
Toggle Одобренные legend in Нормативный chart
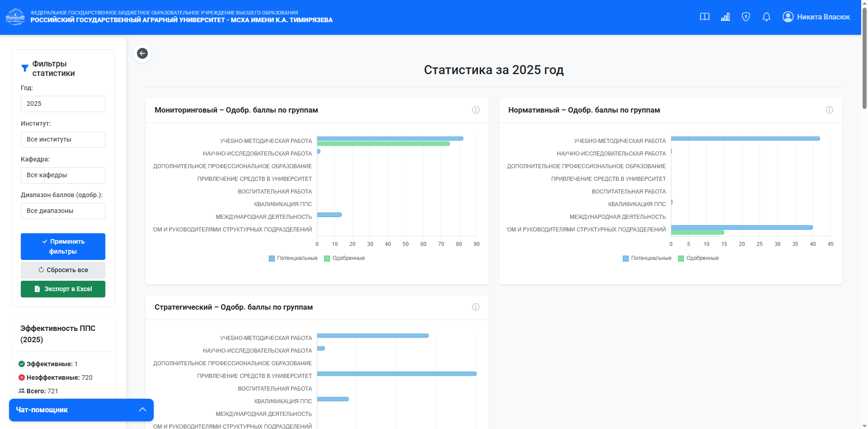click(x=698, y=258)
